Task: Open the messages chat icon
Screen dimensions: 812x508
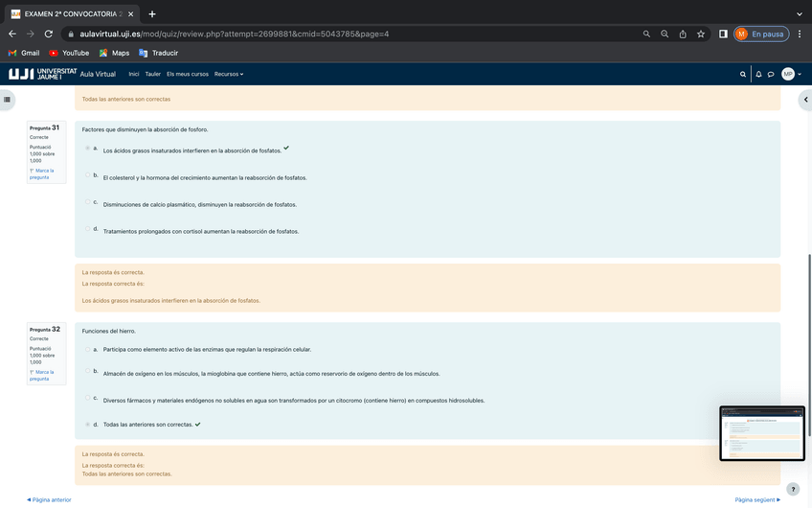Action: (771, 74)
